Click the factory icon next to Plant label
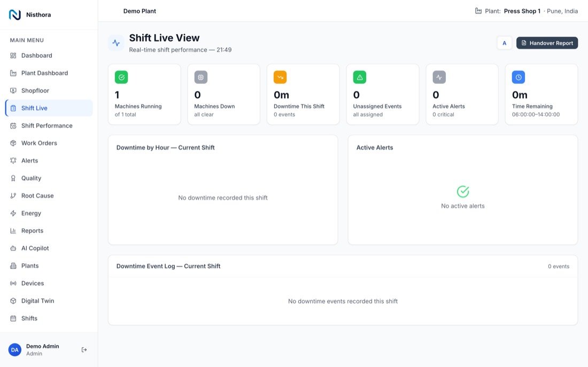 click(478, 11)
